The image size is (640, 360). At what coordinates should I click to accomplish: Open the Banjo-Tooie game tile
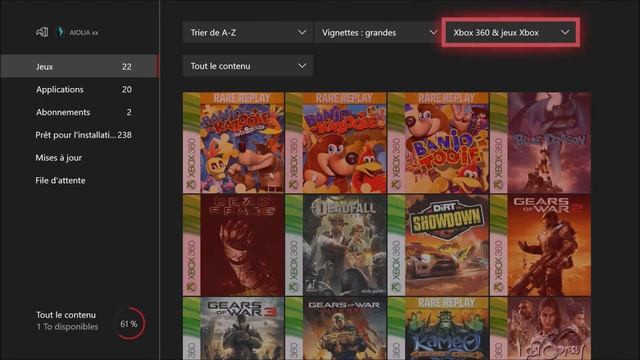click(x=438, y=142)
